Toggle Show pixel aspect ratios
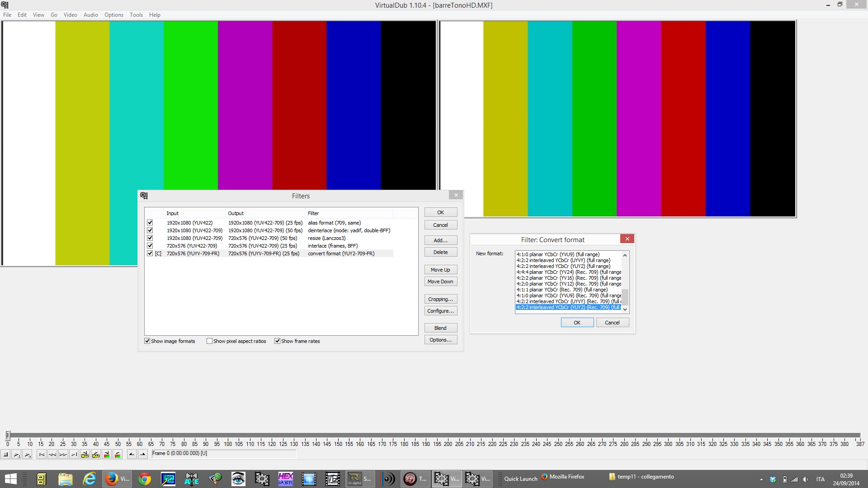 (x=209, y=341)
